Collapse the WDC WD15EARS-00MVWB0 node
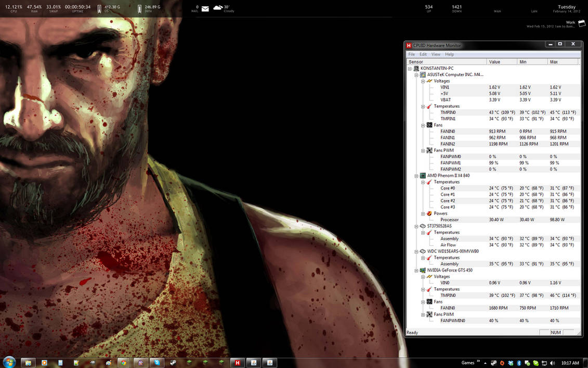 coord(416,251)
